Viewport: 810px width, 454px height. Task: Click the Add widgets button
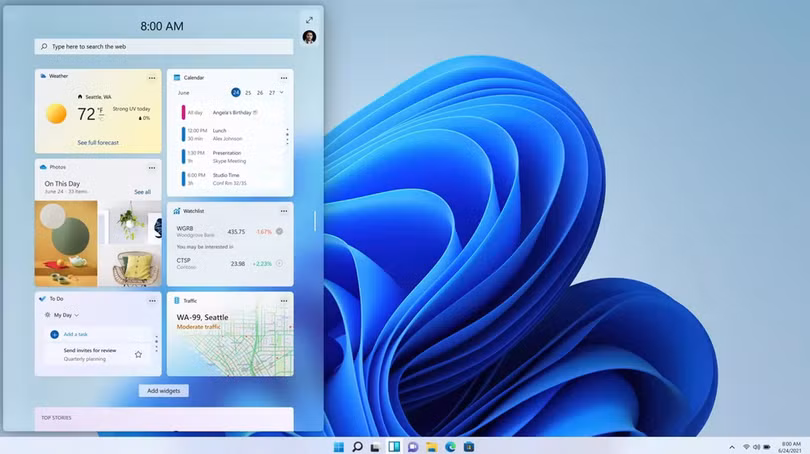coord(164,390)
